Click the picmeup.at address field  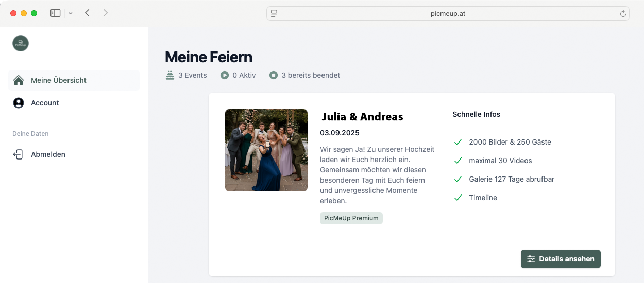(447, 13)
